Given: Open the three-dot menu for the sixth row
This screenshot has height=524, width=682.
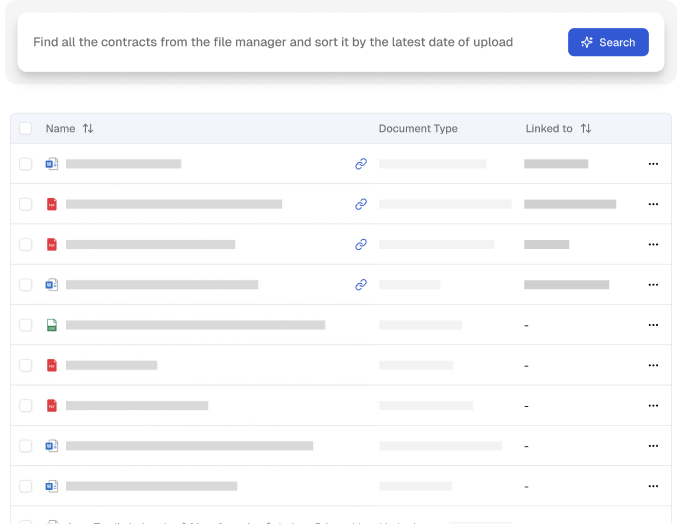Looking at the screenshot, I should point(653,365).
